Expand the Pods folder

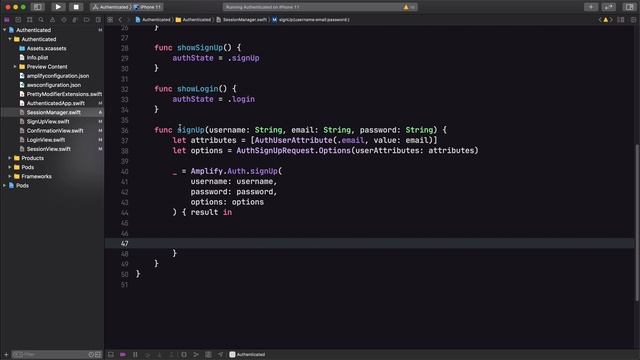10,167
